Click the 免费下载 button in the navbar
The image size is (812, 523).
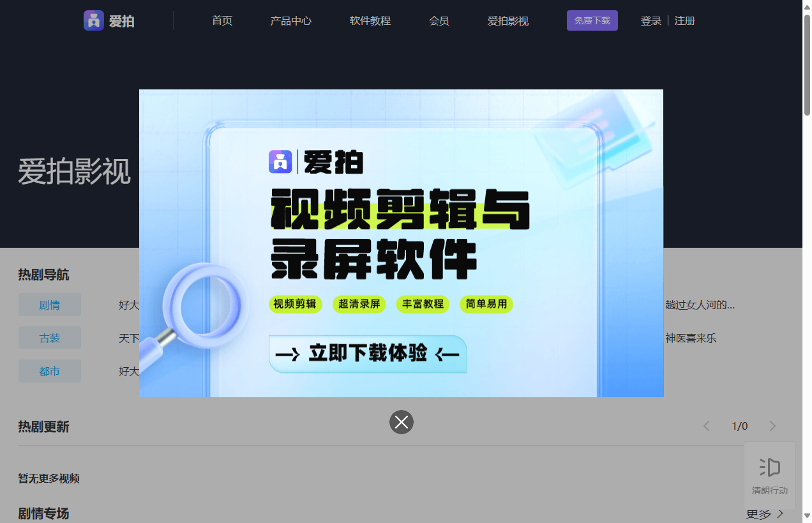click(592, 20)
